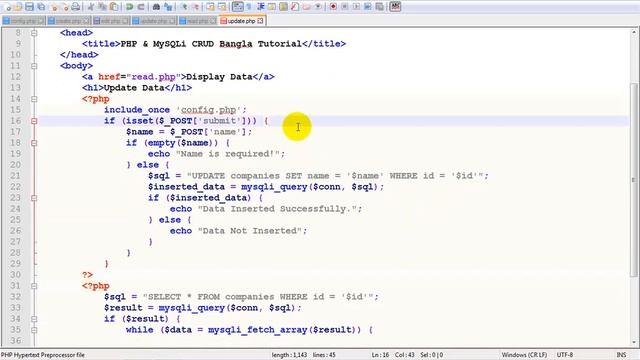640x360 pixels.
Task: Save the current file via toolbar
Action: tap(29, 7)
